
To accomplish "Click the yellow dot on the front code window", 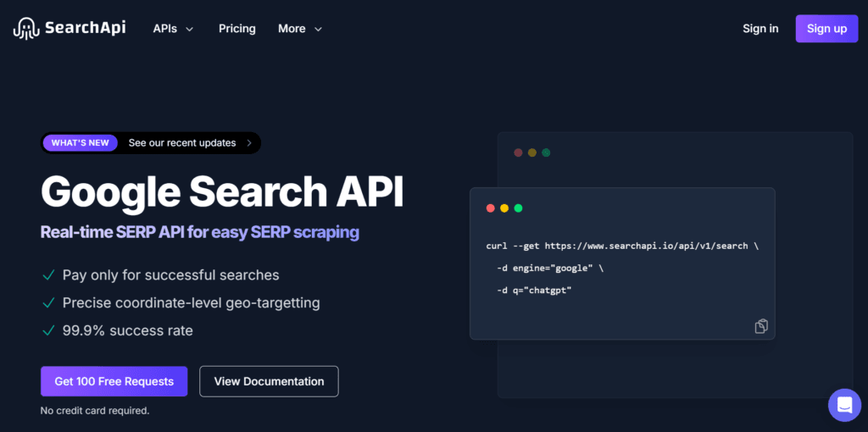I will (504, 208).
